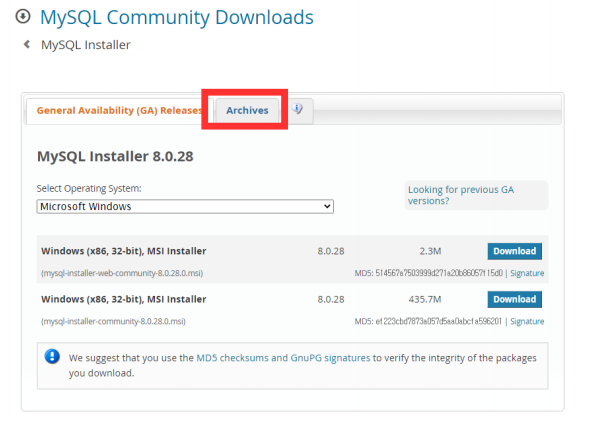Follow MD5 checksums and GnuPG signatures link
Screen dimensions: 596x424
283,358
